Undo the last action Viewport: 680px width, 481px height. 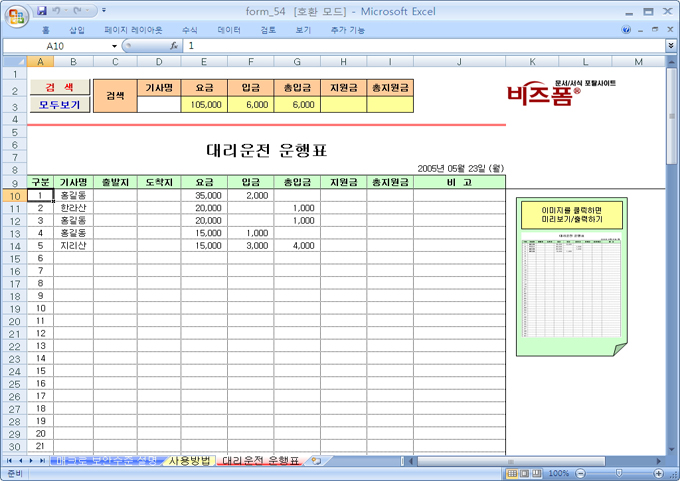tap(56, 11)
